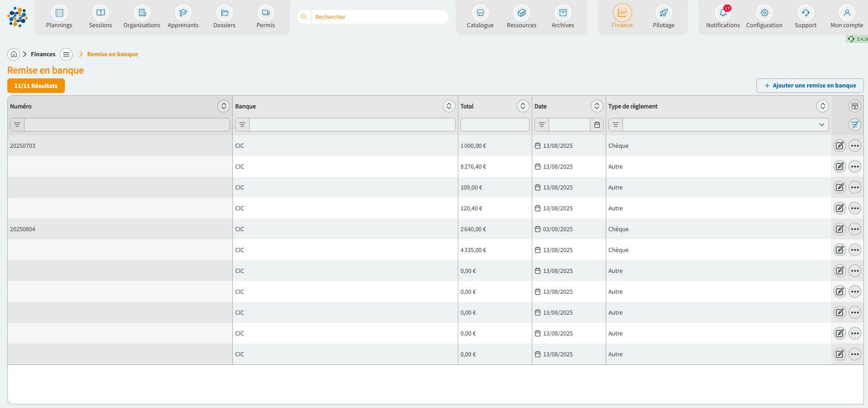Click the Notifications bell icon

(723, 13)
